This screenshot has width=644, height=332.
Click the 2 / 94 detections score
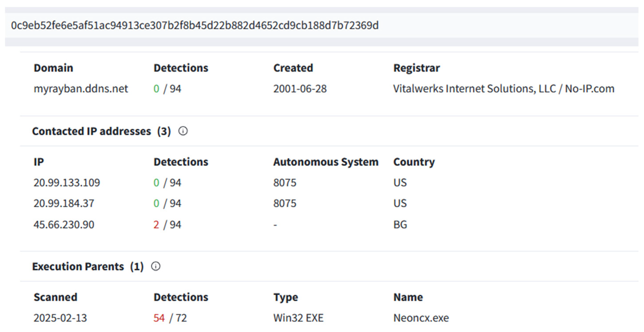[167, 224]
